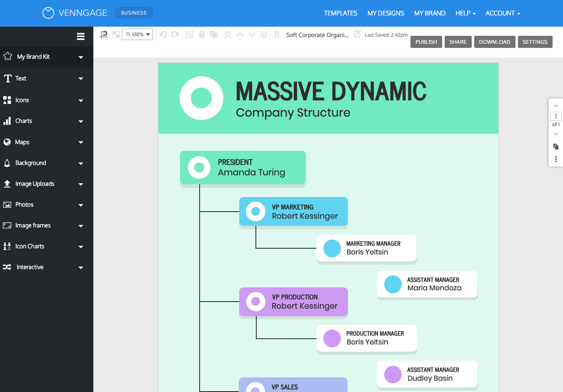Select the Undo icon in the toolbar
Image resolution: width=563 pixels, height=392 pixels.
click(163, 34)
